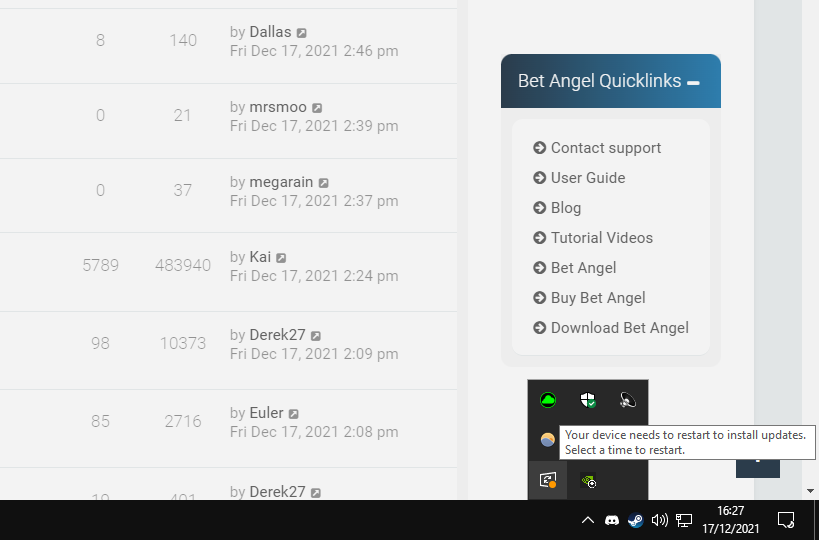Screen dimensions: 819x540
Task: Open the megarain user profile
Action: point(281,182)
